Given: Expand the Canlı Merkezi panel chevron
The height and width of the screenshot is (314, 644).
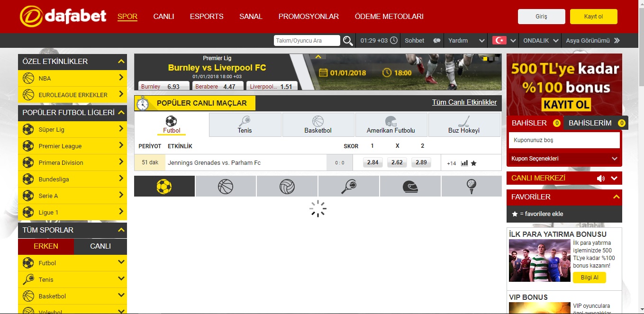Looking at the screenshot, I should pos(615,179).
